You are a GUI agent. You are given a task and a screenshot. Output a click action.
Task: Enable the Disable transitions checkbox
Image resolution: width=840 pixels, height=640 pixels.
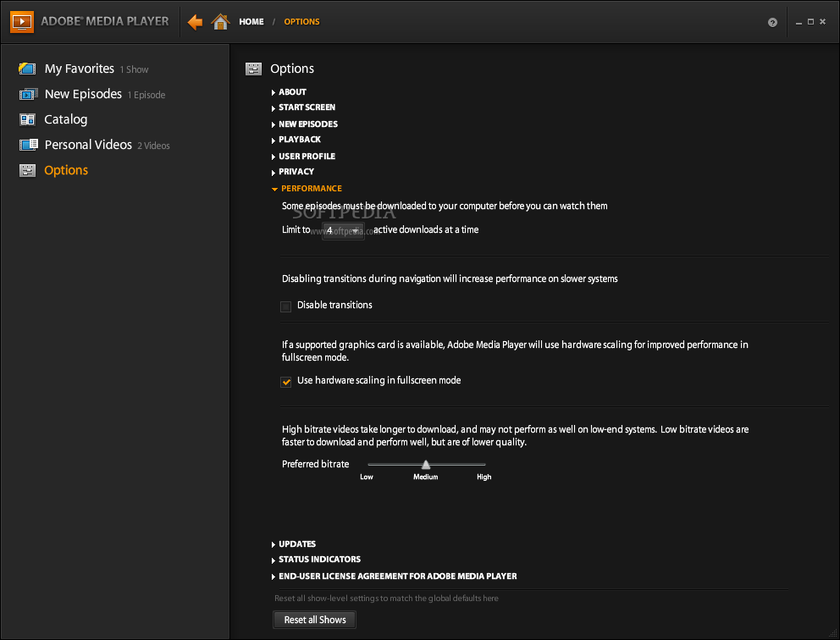[x=285, y=306]
